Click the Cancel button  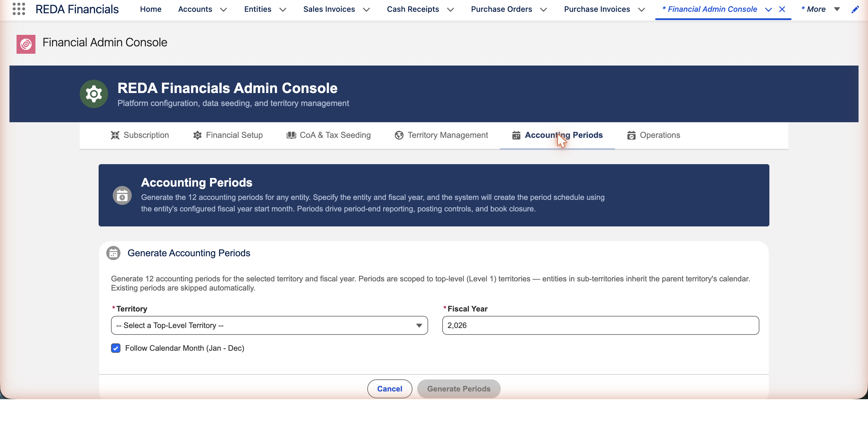389,389
